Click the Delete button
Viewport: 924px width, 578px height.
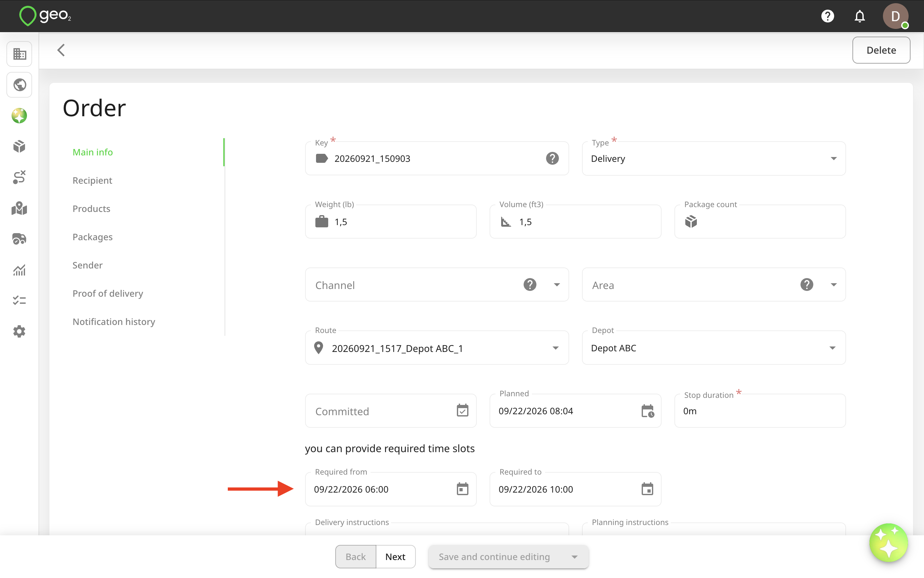pos(881,50)
